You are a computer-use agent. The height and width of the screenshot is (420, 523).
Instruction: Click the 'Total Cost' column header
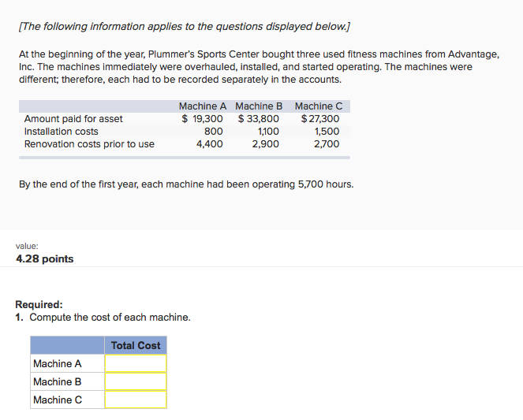[136, 345]
